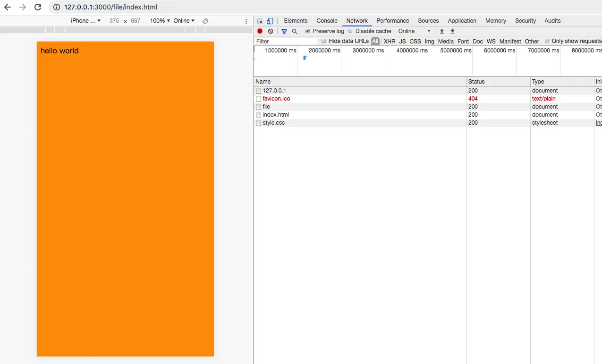The height and width of the screenshot is (364, 602).
Task: Switch to the Console tab
Action: pos(327,21)
